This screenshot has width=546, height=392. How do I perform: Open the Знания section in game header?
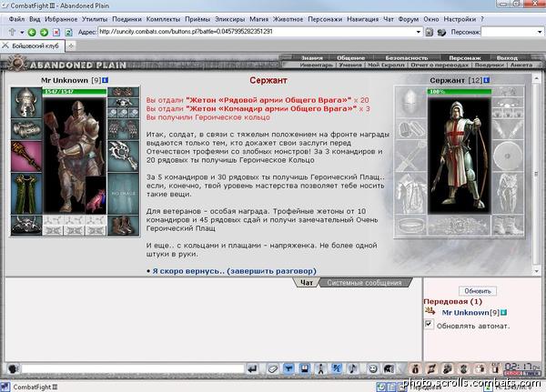[x=312, y=58]
